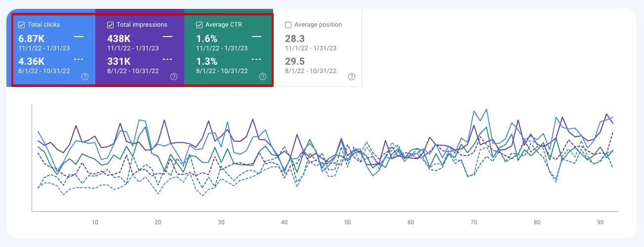644x247 pixels.
Task: Click solid line indicator beside 438K
Action: pyautogui.click(x=167, y=37)
